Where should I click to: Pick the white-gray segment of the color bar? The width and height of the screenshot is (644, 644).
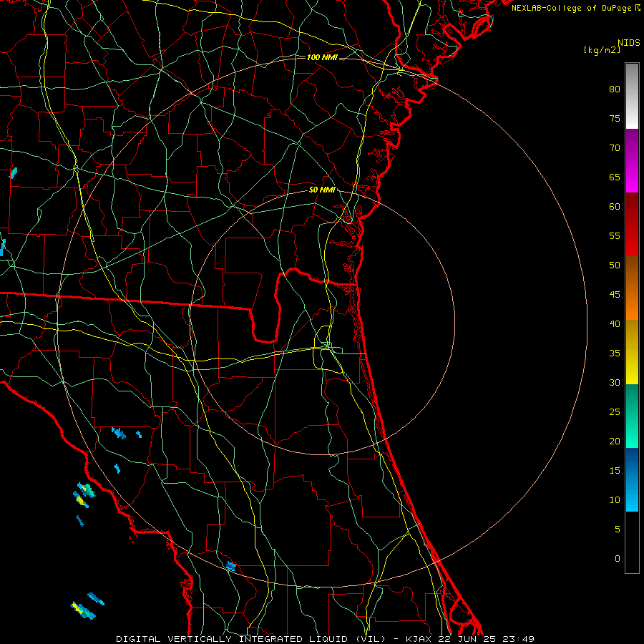coord(632,96)
